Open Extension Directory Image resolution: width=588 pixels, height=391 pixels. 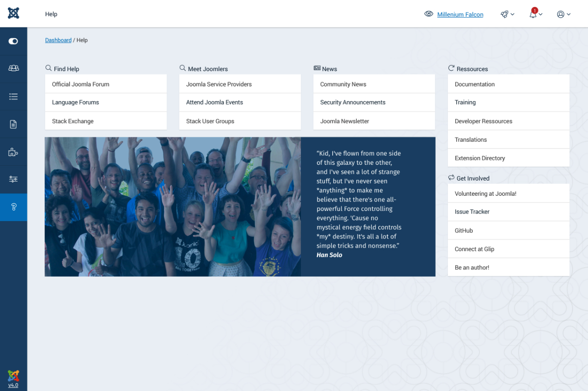tap(509, 158)
